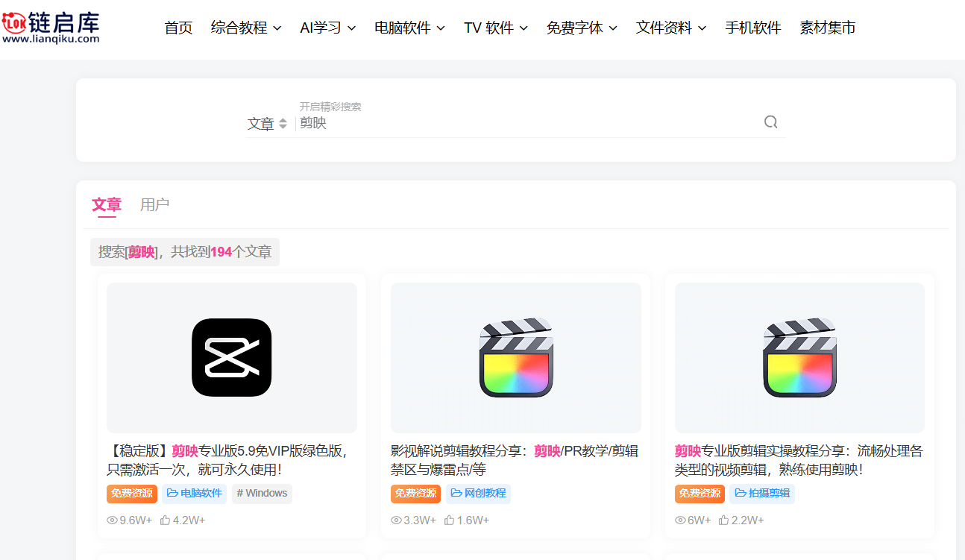Click views eye icon showing 3.3W+
Viewport: 965px width, 560px height.
pos(397,520)
